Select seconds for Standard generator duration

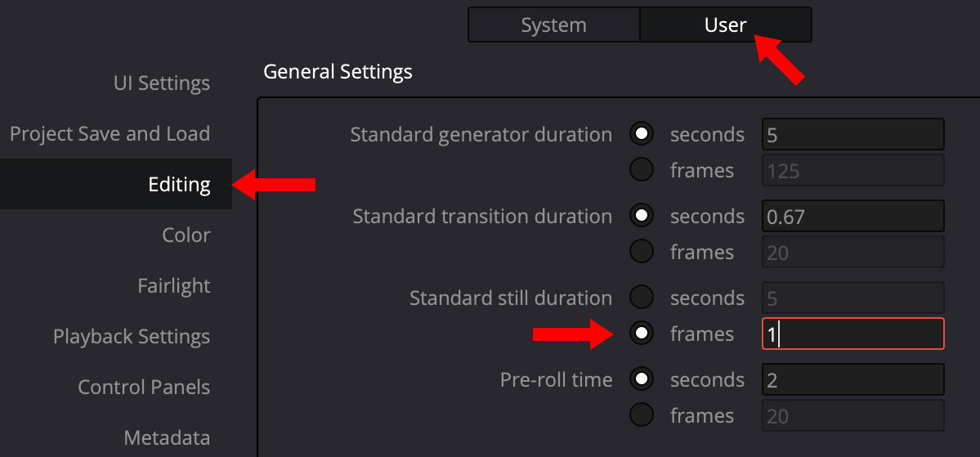[642, 134]
